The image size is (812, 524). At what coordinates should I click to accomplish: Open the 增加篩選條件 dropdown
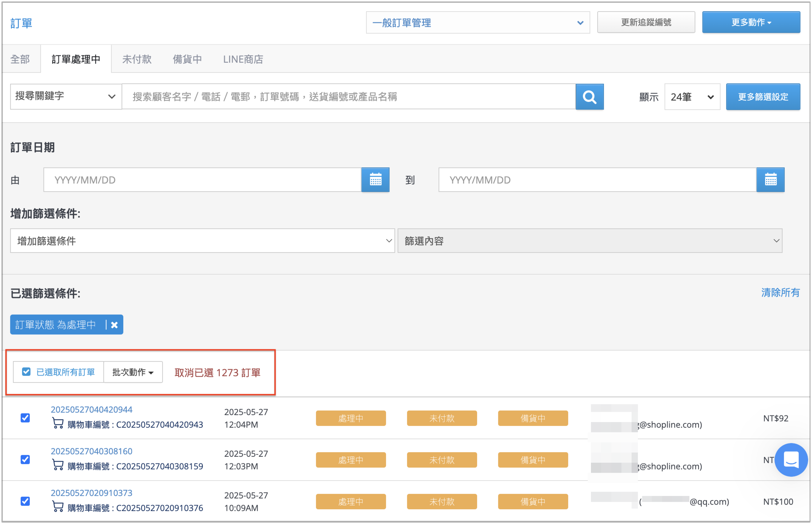202,241
